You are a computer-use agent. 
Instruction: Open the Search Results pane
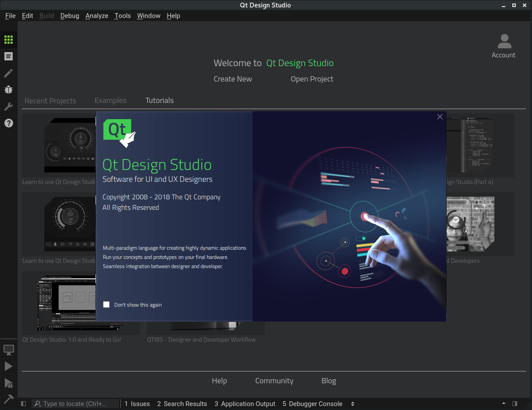click(182, 404)
